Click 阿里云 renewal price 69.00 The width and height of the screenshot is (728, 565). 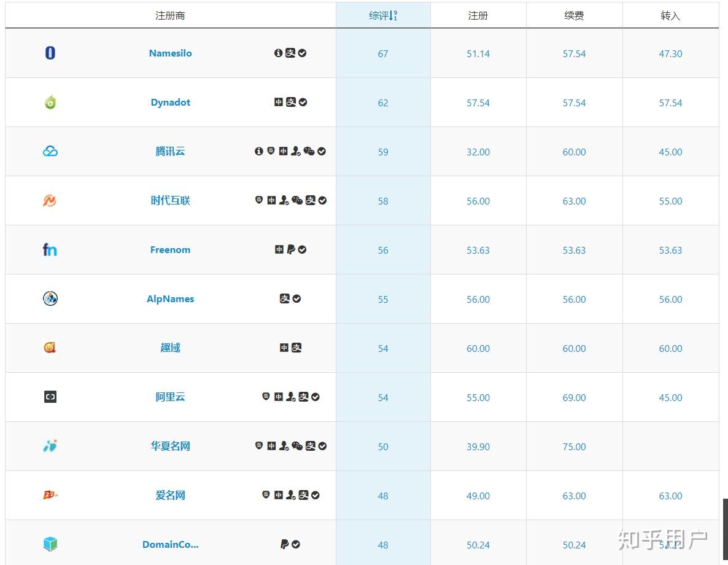click(574, 397)
